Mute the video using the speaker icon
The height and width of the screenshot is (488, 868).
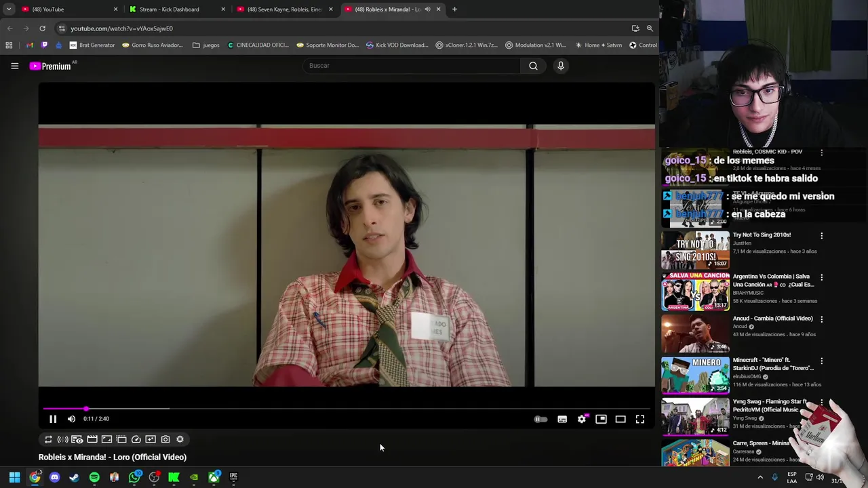click(x=71, y=419)
